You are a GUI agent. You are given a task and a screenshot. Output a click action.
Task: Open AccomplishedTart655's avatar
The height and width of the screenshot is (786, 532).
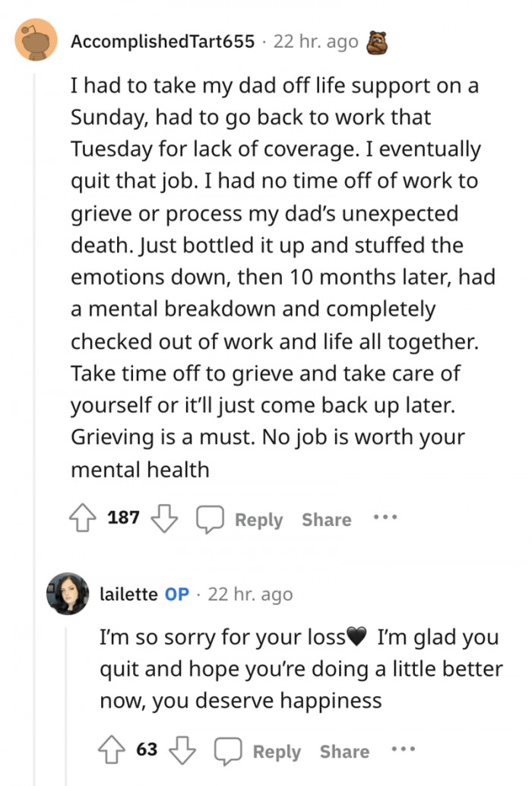35,41
